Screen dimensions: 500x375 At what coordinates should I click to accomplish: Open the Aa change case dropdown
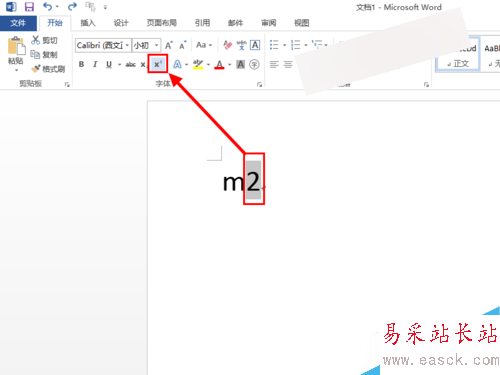[204, 45]
